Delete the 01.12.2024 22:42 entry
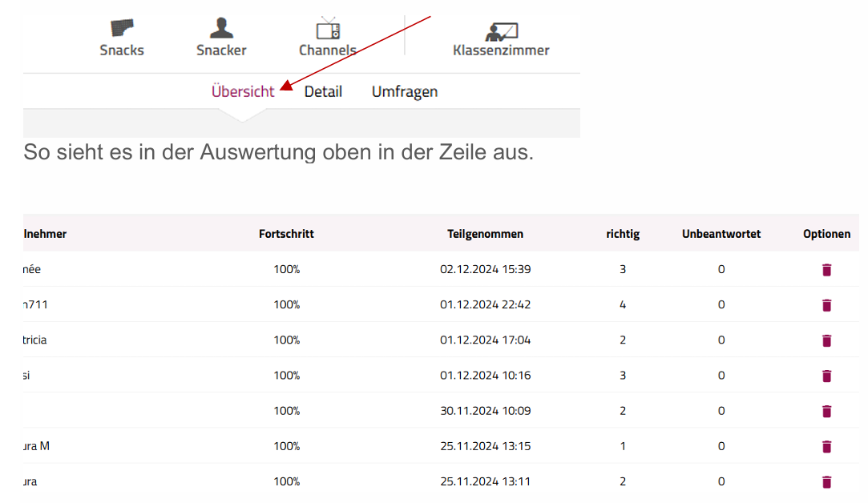Image resolution: width=868 pixels, height=503 pixels. tap(827, 305)
